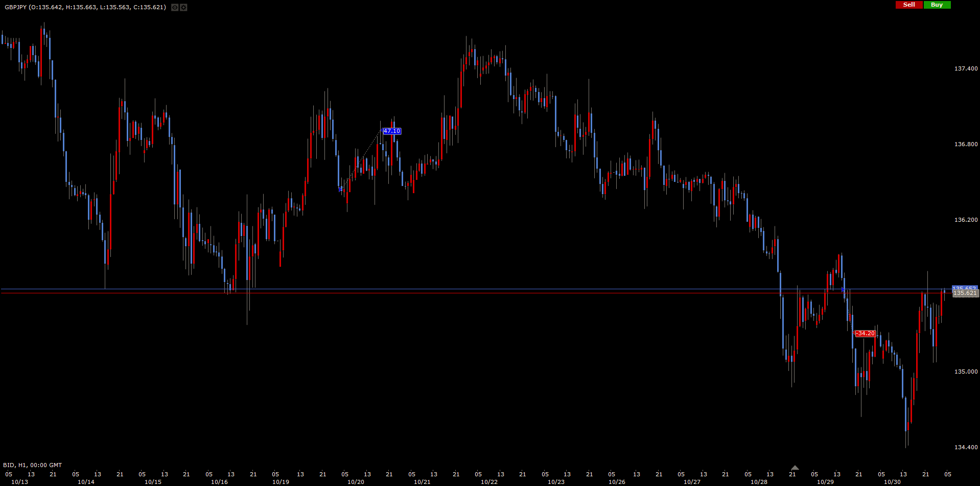Open chart settings via the gear icon

183,8
